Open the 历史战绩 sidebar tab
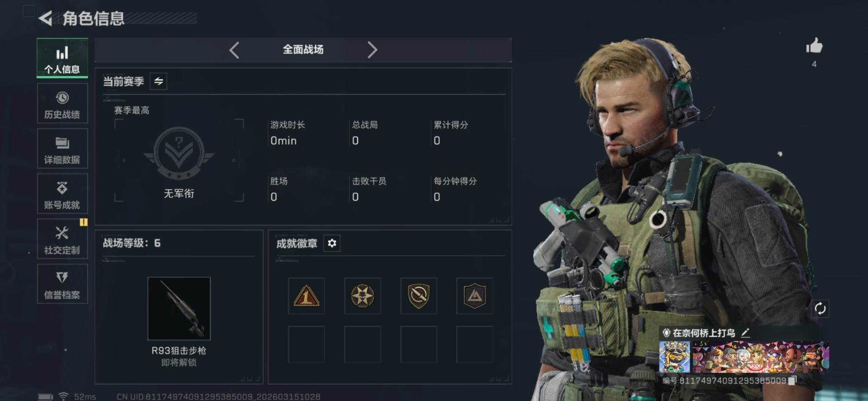 coord(62,104)
